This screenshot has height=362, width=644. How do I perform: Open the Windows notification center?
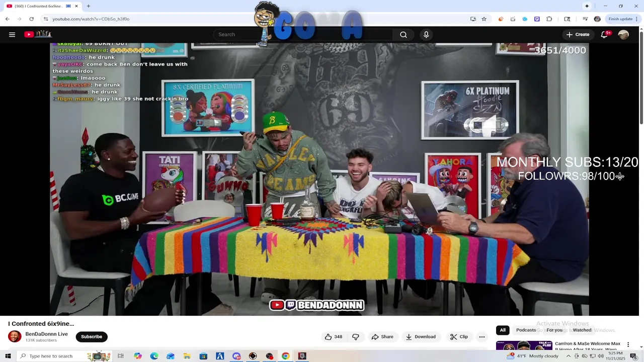click(633, 356)
